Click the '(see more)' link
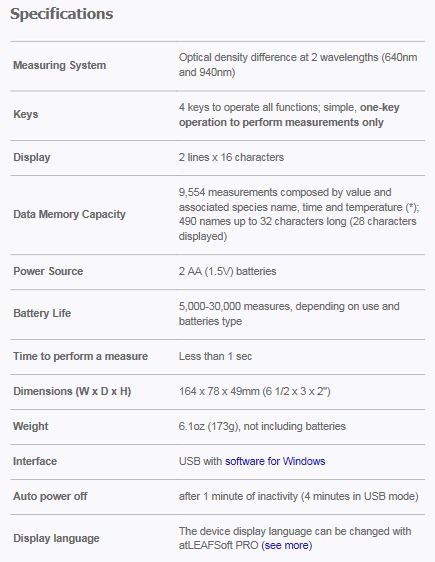435x562 pixels. point(287,546)
